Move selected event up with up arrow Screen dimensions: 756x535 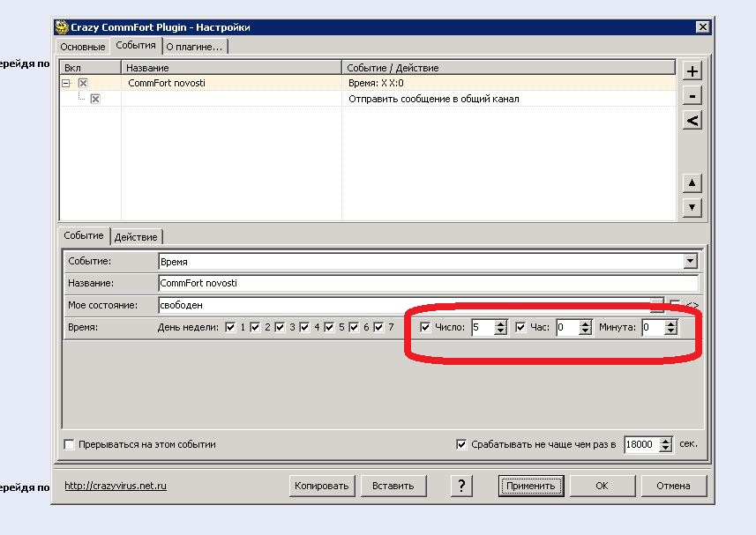[x=692, y=183]
